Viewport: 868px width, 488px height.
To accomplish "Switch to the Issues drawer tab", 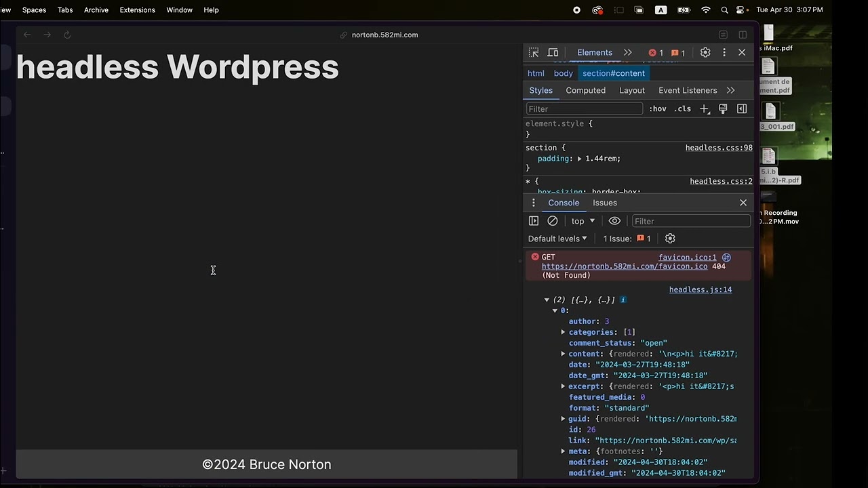I will [605, 203].
